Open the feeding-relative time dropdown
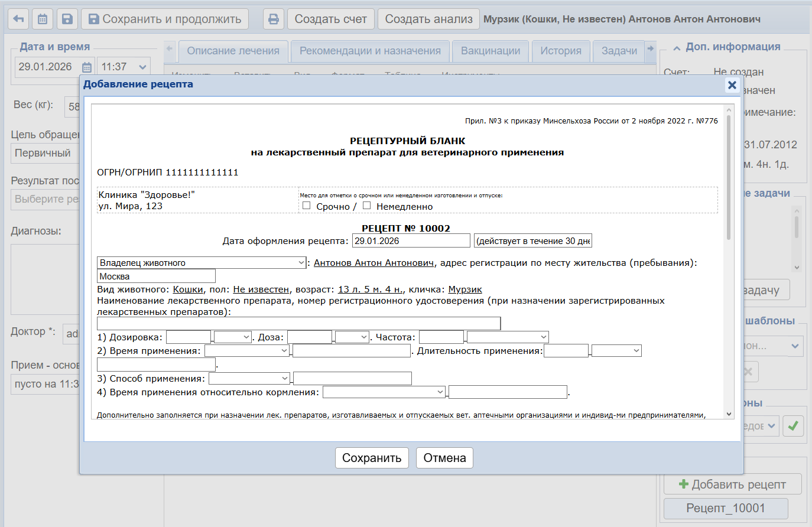This screenshot has width=812, height=527. click(x=384, y=392)
